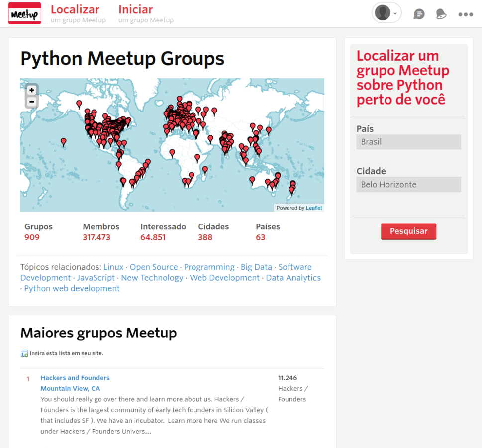482x448 pixels.
Task: Click the Membros count 317.473
Action: tap(96, 237)
